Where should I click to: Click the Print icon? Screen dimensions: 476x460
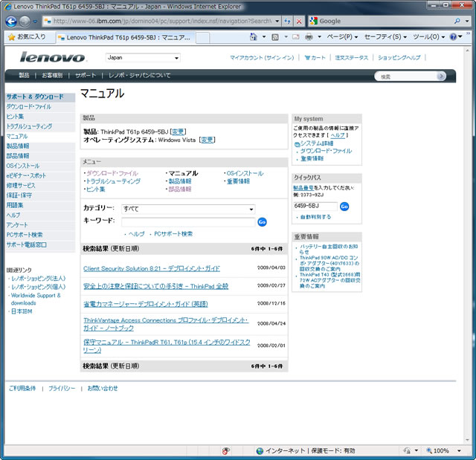click(309, 37)
